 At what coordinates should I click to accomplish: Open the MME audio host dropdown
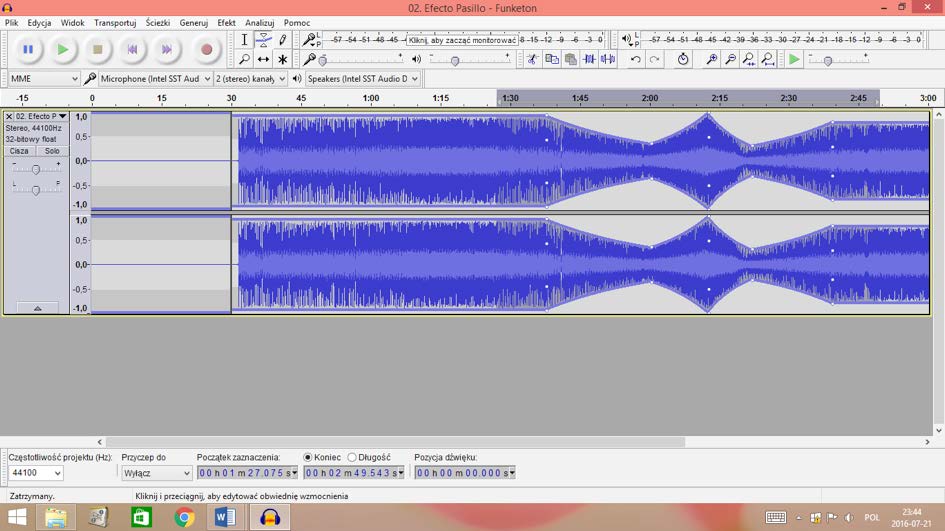[45, 79]
